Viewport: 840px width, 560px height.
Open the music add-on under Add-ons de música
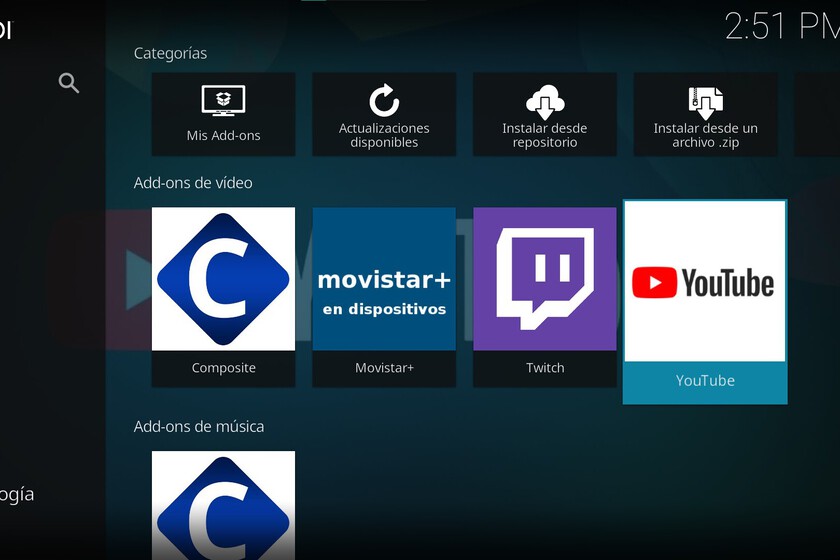(x=223, y=505)
